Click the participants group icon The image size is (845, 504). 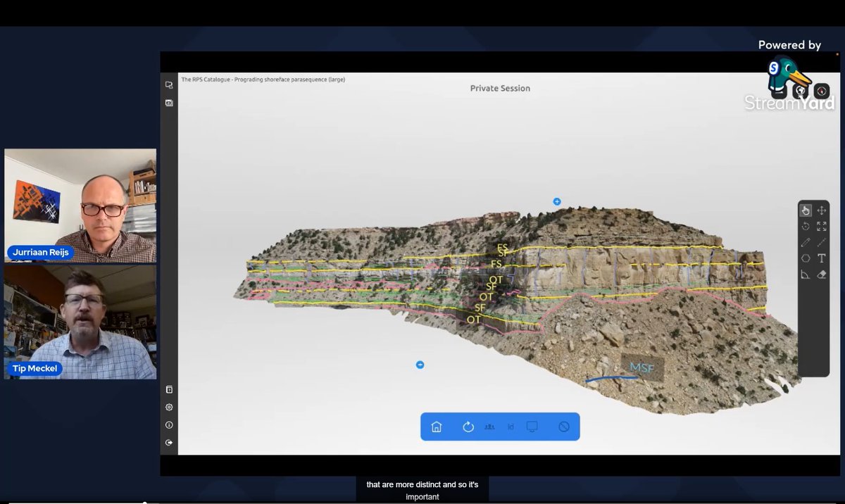(490, 427)
